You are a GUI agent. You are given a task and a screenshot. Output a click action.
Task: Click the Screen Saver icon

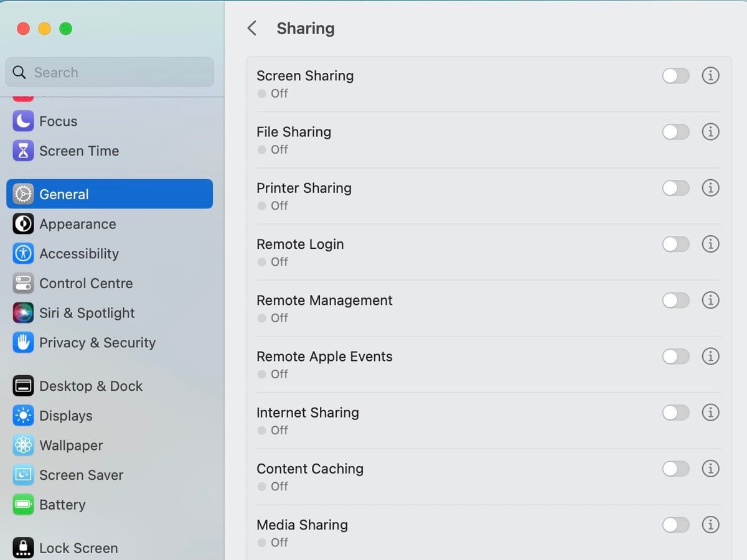[x=23, y=475]
